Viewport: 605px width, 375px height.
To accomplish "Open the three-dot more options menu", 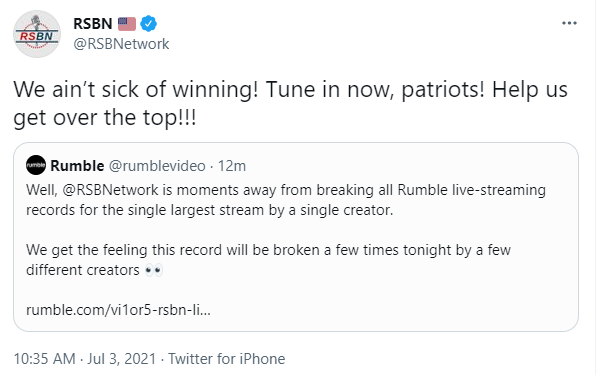I will [x=569, y=23].
